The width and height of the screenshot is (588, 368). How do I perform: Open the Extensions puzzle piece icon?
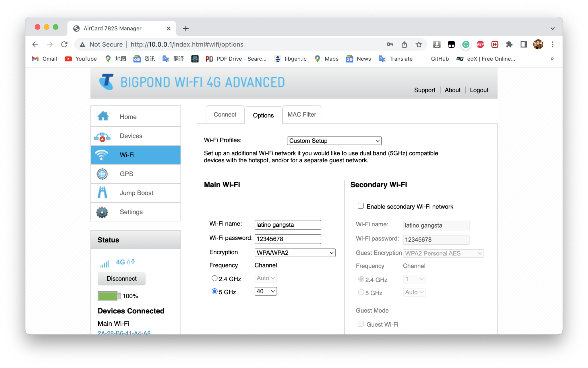(x=509, y=45)
